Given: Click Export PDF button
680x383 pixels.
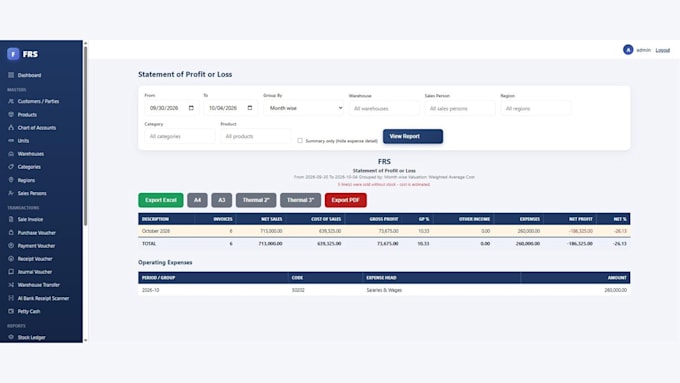Looking at the screenshot, I should click(346, 200).
